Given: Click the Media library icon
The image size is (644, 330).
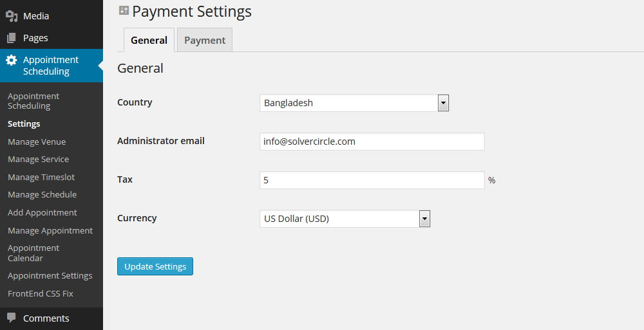Looking at the screenshot, I should [x=12, y=16].
